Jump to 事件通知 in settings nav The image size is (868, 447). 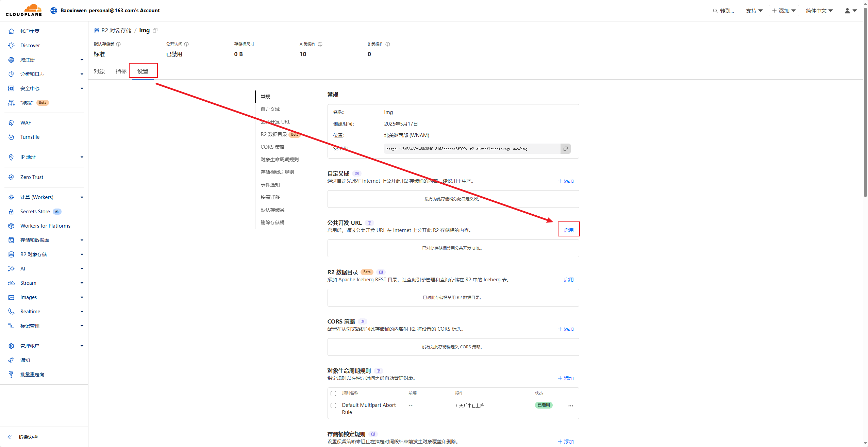pyautogui.click(x=270, y=185)
